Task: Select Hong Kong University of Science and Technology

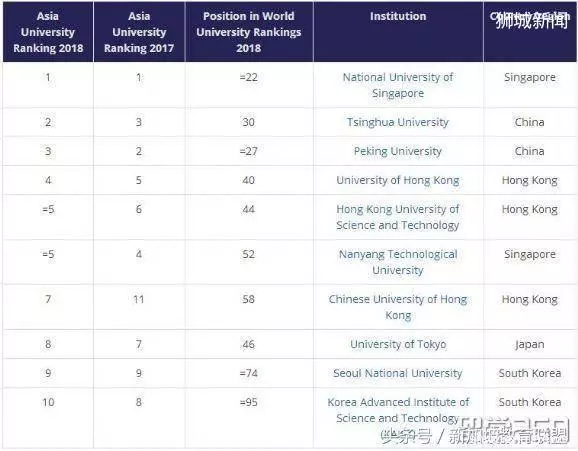Action: tap(398, 217)
